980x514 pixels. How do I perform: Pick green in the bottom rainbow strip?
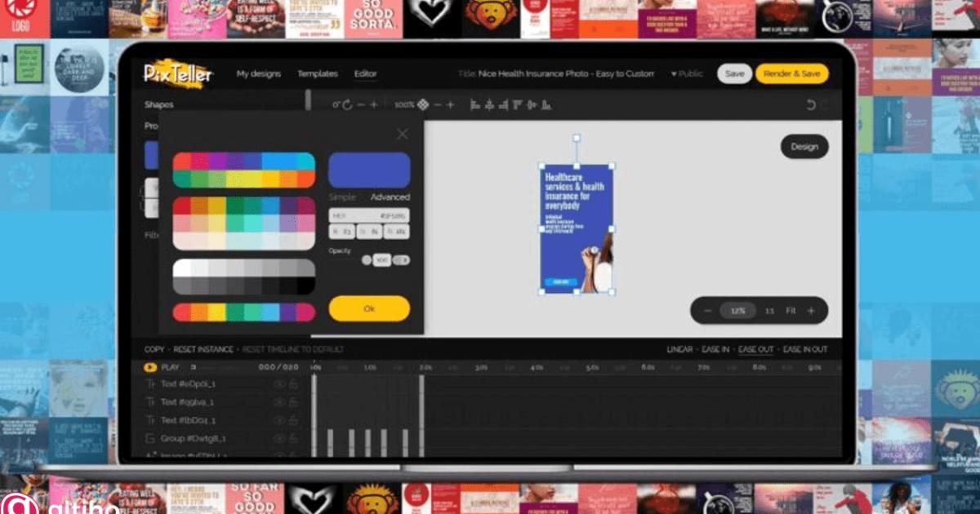pyautogui.click(x=234, y=312)
